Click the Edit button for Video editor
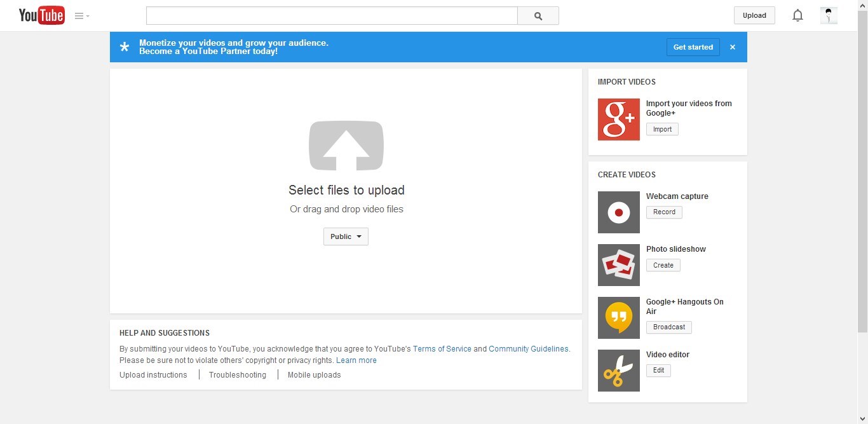 pos(658,371)
